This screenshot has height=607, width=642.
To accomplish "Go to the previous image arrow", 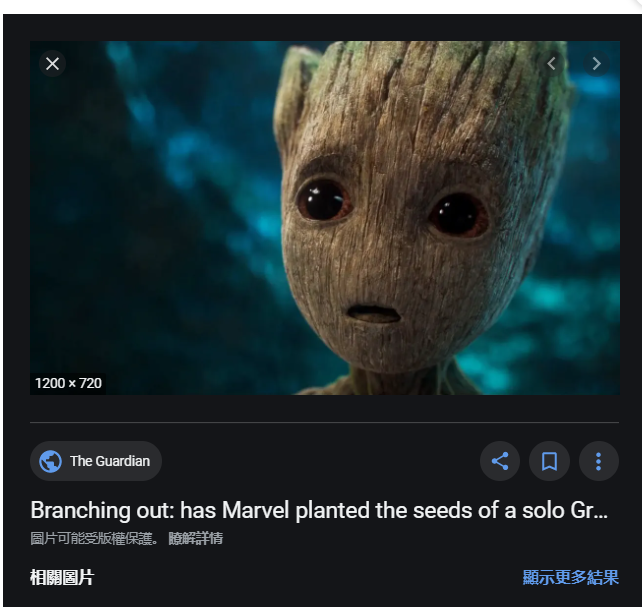I will [552, 64].
